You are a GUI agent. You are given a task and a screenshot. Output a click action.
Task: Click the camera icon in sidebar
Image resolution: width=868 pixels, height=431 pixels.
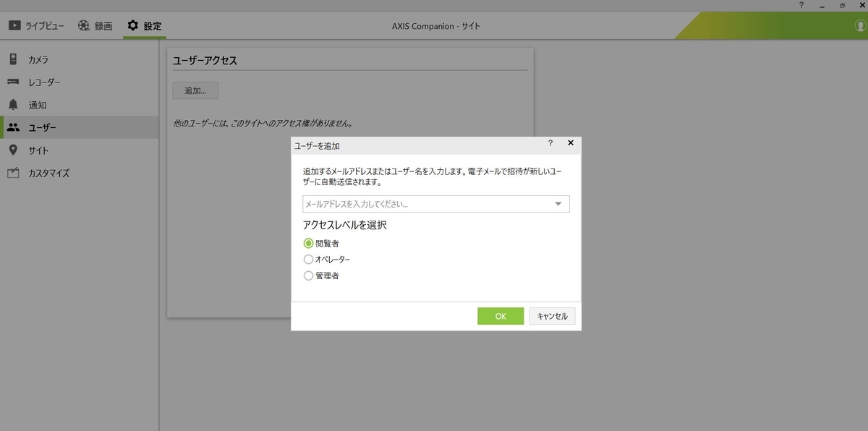[x=13, y=59]
